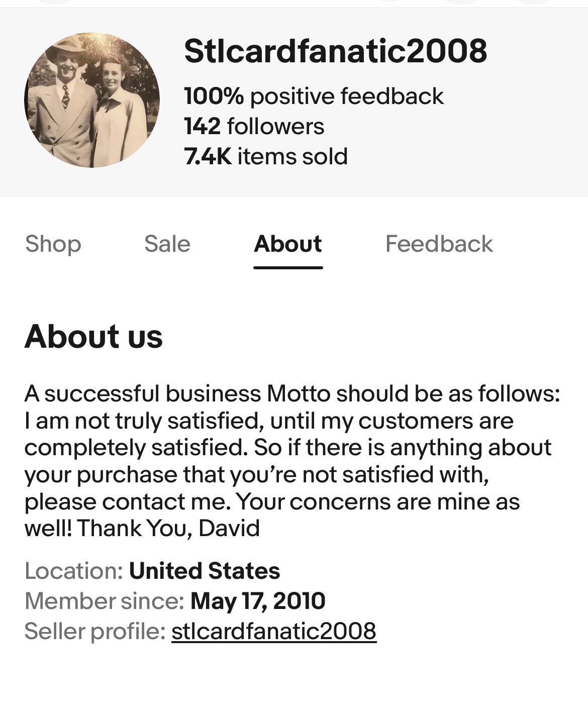Open the Shop tab
The height and width of the screenshot is (718, 588).
53,244
